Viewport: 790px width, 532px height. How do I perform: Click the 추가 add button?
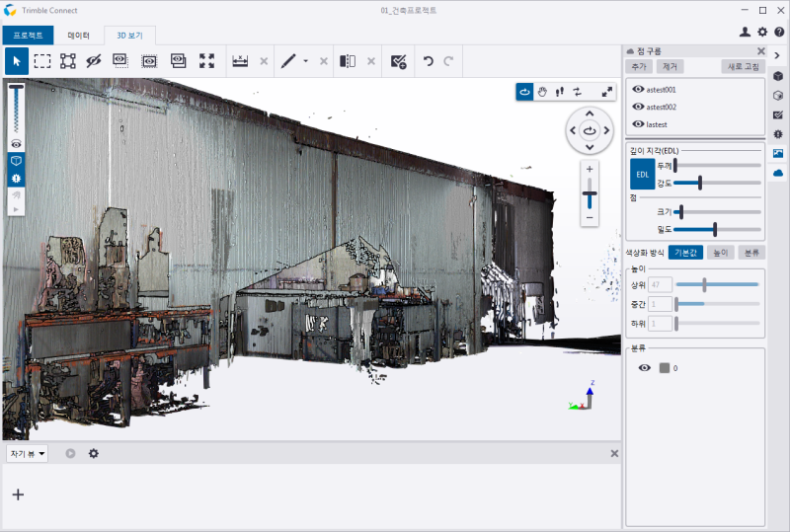pyautogui.click(x=640, y=66)
